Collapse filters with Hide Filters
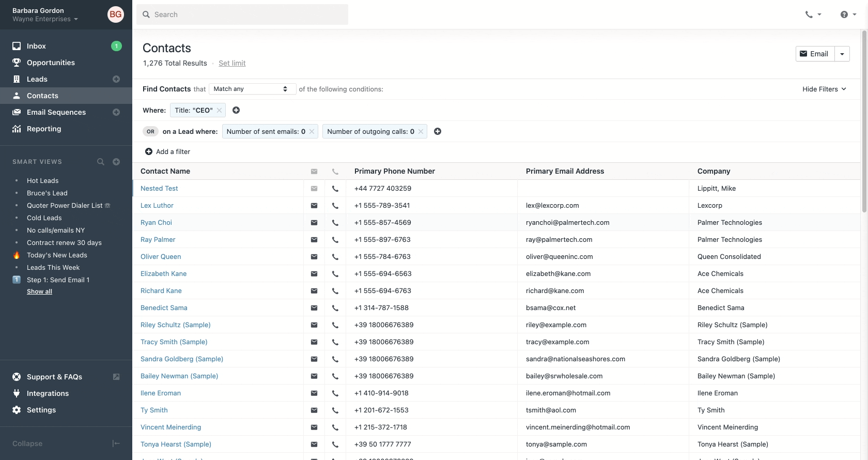Screen dimensions: 868x460 [x=824, y=89]
